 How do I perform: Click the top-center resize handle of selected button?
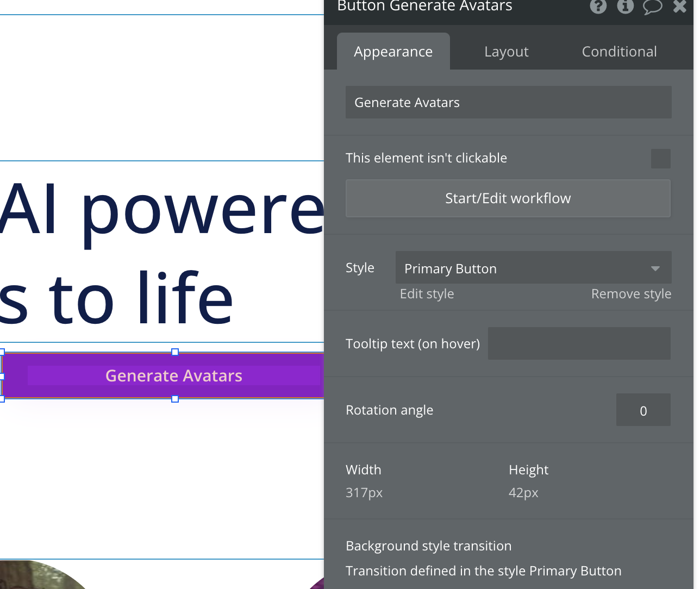175,352
